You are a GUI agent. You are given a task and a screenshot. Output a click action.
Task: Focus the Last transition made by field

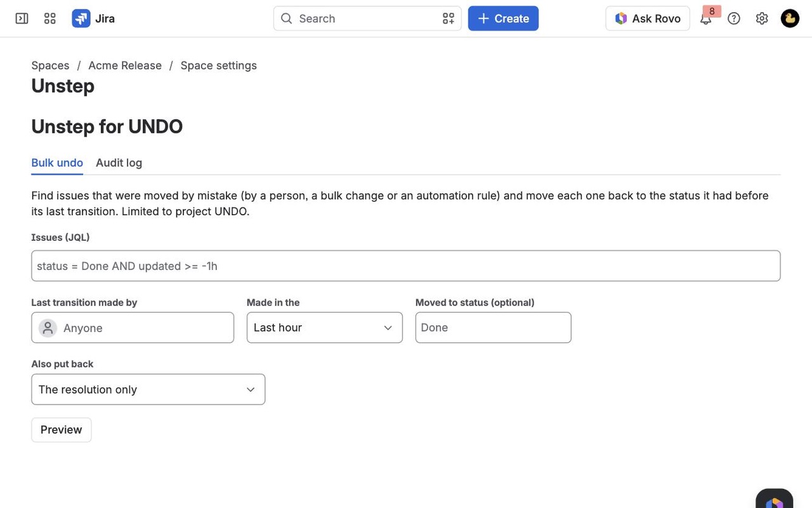[x=133, y=328]
